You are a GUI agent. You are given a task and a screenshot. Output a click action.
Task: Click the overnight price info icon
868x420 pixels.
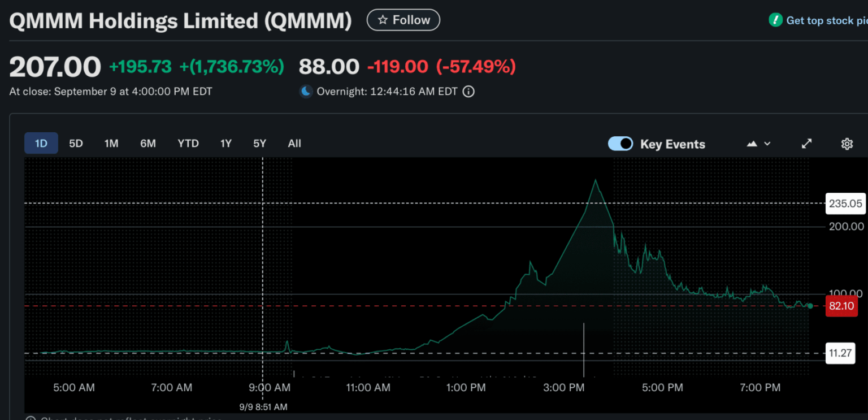click(x=468, y=91)
